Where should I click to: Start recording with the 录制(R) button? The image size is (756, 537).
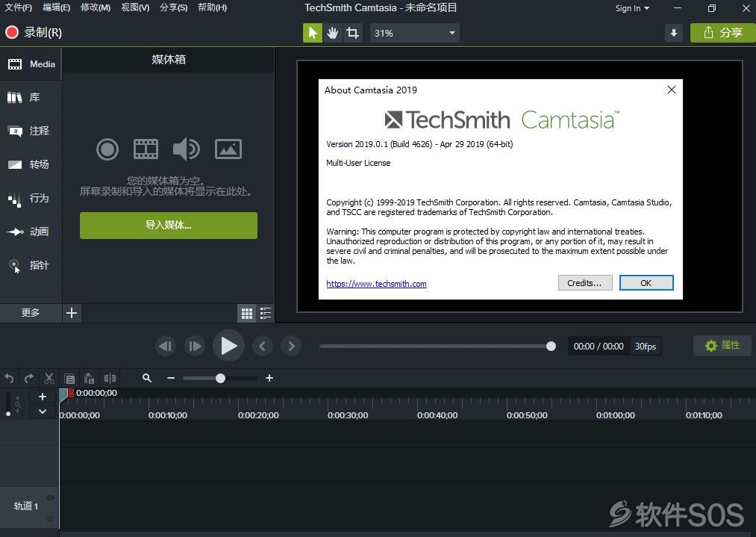(x=34, y=32)
